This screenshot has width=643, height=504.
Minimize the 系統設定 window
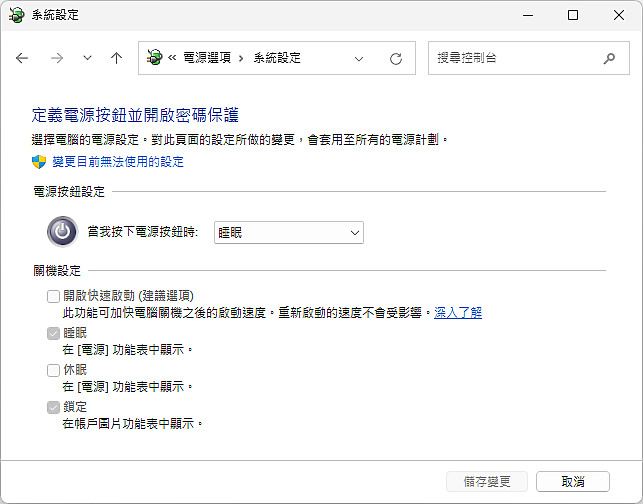(x=528, y=15)
